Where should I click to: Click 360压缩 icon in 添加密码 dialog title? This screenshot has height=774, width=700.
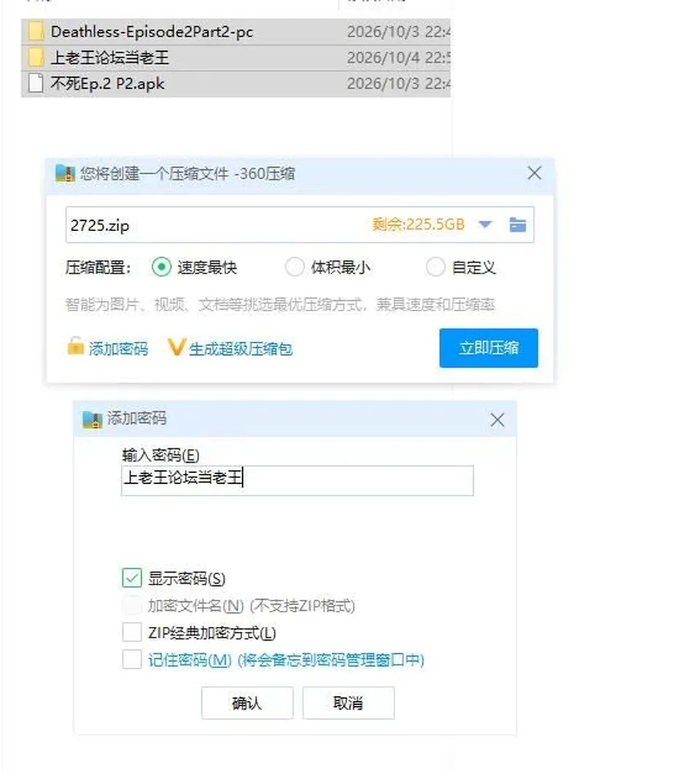point(92,418)
